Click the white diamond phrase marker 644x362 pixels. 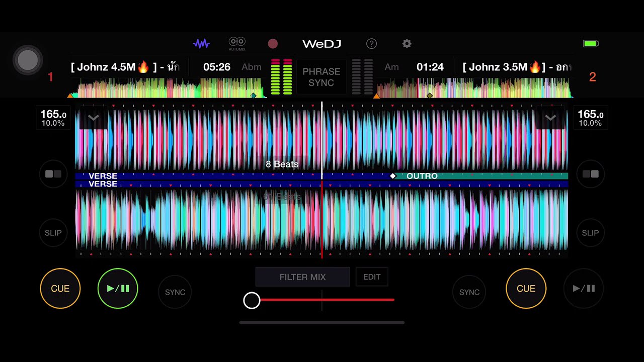click(x=393, y=176)
